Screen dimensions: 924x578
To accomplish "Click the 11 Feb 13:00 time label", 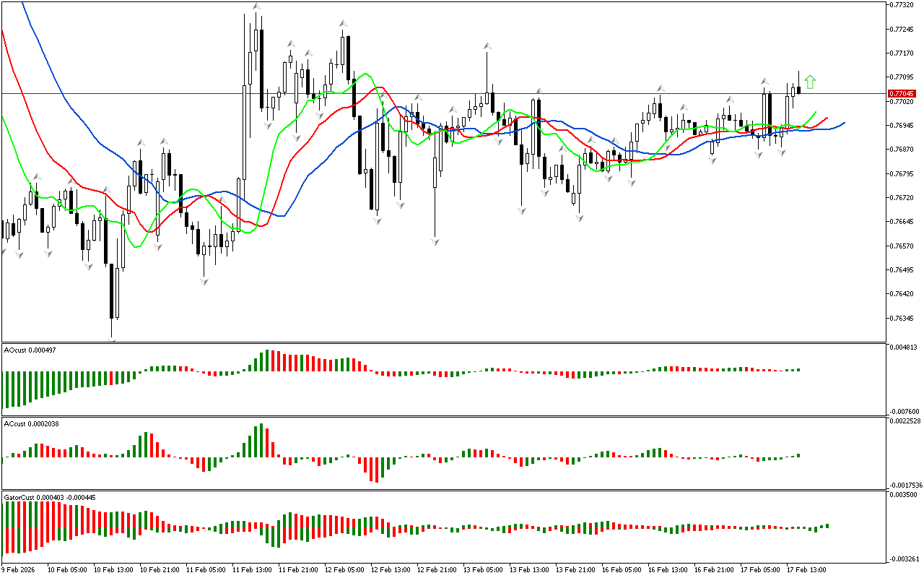I will click(x=252, y=570).
